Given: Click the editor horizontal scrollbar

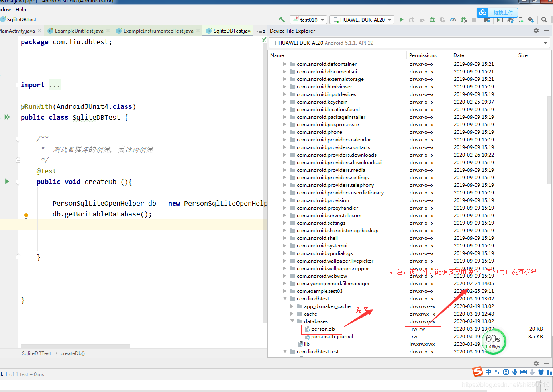Looking at the screenshot, I should pyautogui.click(x=75, y=346).
